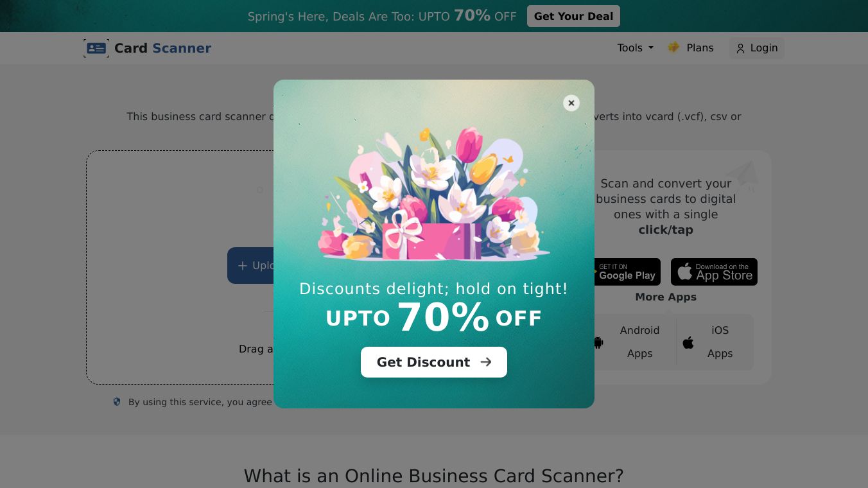Open the Plans page link
Viewport: 868px width, 488px height.
coord(691,48)
